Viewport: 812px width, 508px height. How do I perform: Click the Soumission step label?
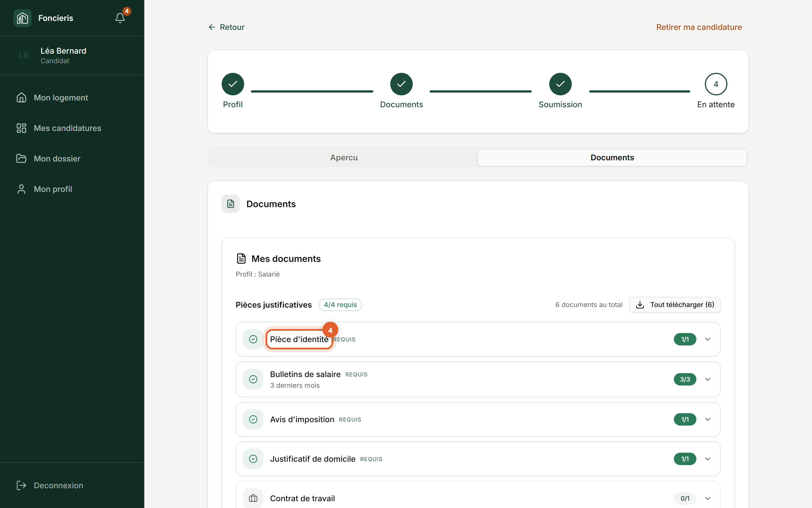tap(560, 104)
